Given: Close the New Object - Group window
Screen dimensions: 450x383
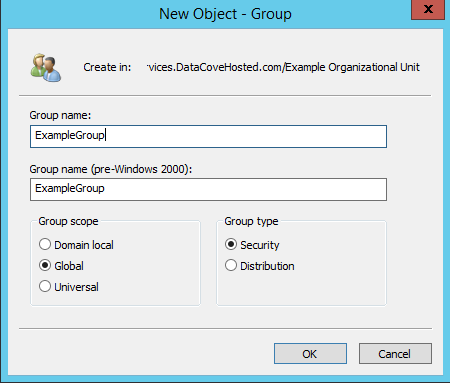Looking at the screenshot, I should coord(428,10).
